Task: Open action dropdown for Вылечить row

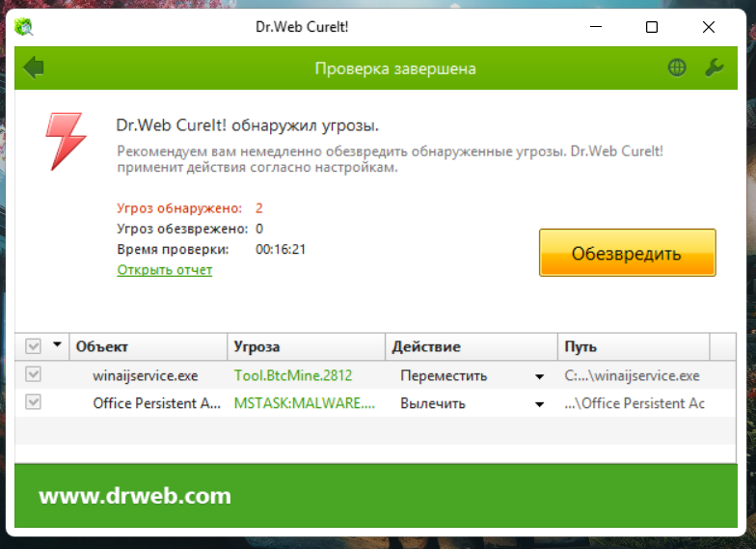Action: point(540,404)
